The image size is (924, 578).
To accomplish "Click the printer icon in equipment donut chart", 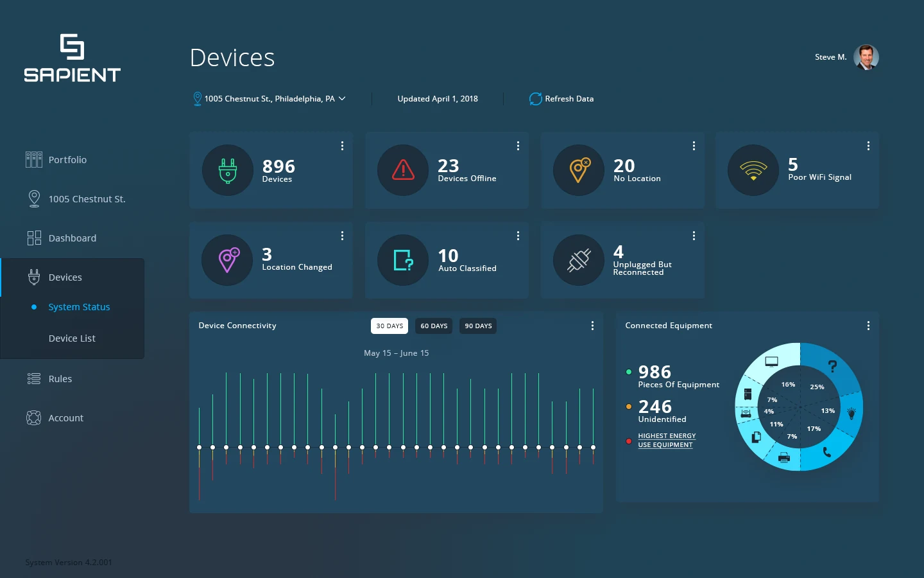I will (x=783, y=458).
